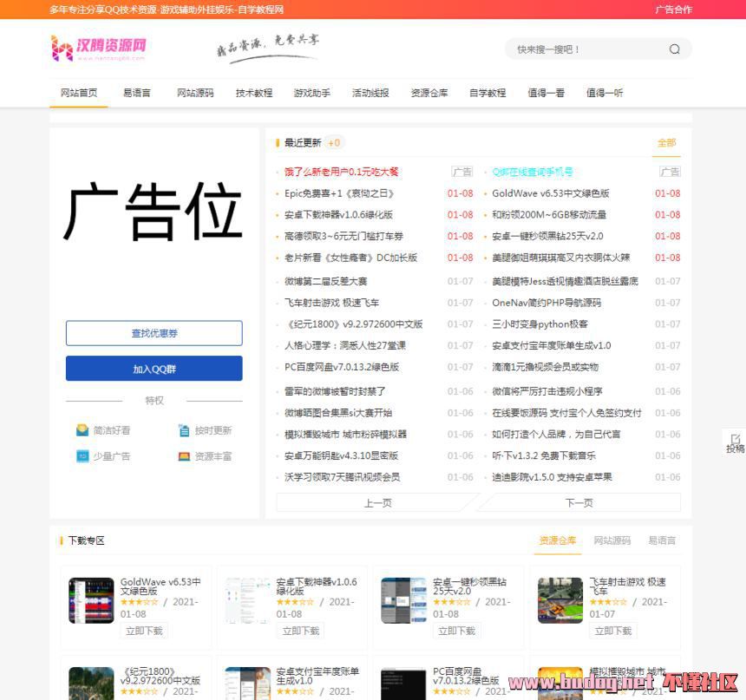This screenshot has height=700, width=746.
Task: Open the 网站首页 nav tab
Action: tap(79, 93)
